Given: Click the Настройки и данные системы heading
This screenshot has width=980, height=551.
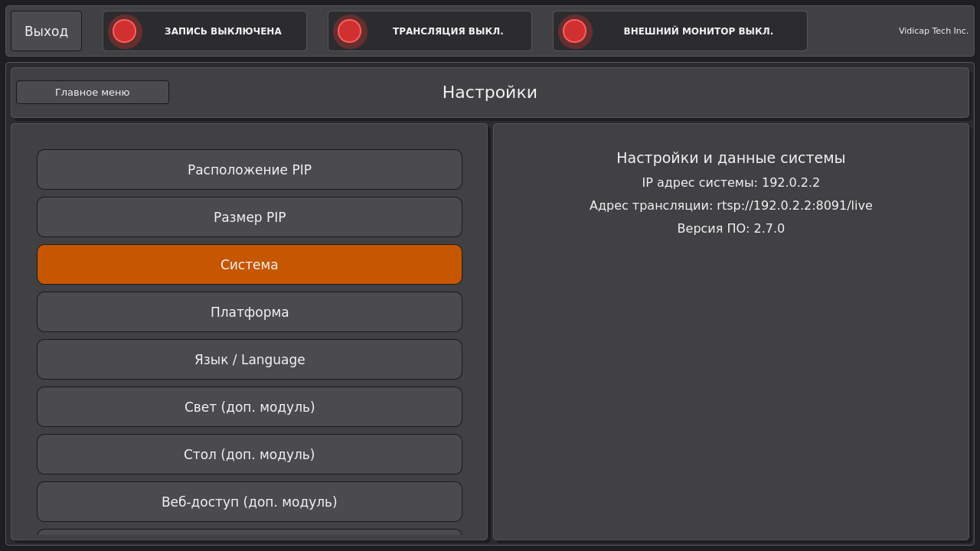Looking at the screenshot, I should coord(731,158).
